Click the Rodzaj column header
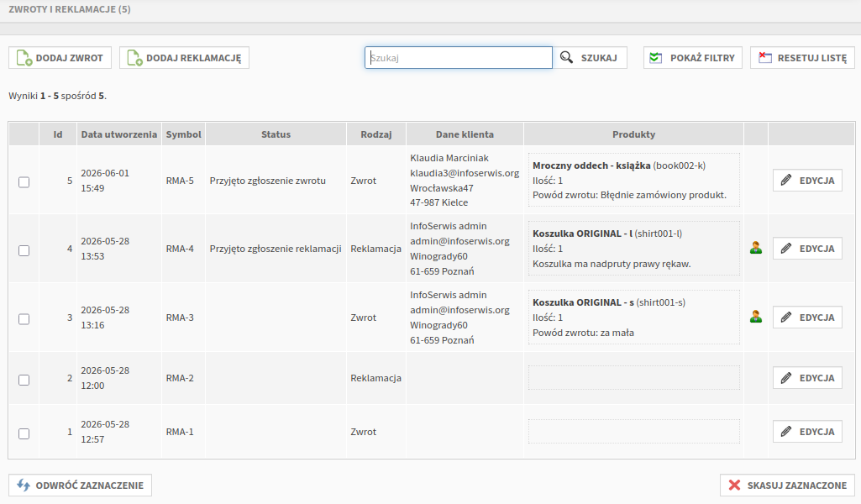861x504 pixels. [376, 134]
